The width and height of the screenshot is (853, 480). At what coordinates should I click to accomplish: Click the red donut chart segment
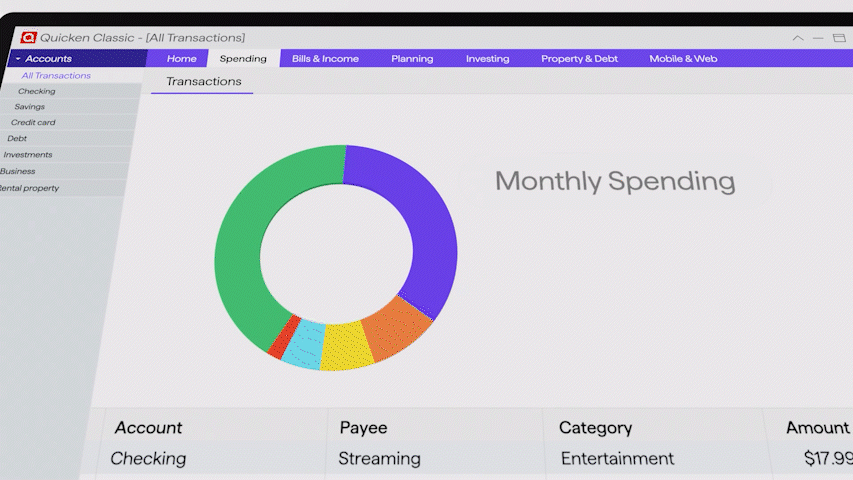tap(284, 337)
